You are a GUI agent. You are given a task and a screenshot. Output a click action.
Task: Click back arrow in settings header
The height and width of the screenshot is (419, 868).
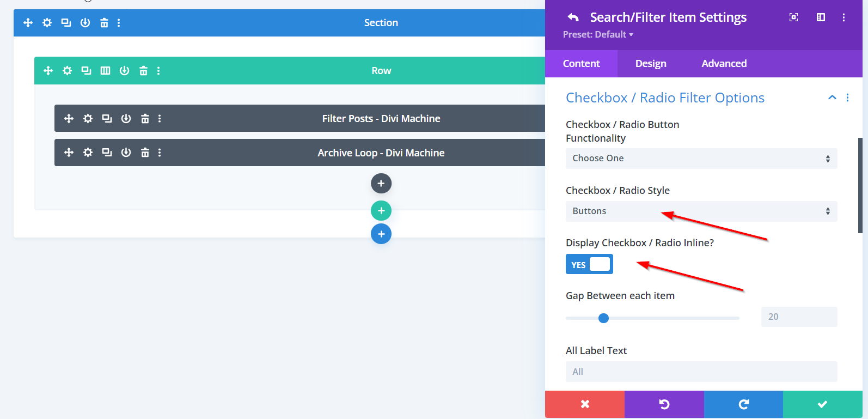coord(573,17)
